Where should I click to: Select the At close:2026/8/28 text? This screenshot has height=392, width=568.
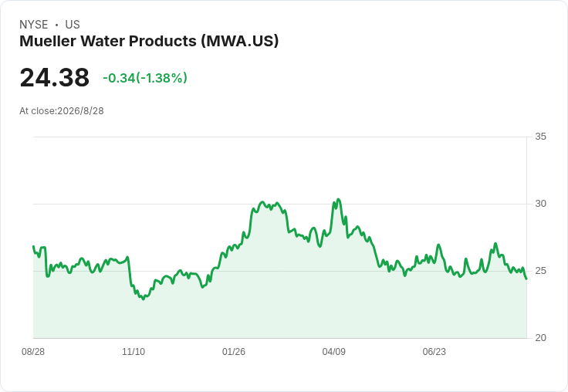(x=62, y=111)
